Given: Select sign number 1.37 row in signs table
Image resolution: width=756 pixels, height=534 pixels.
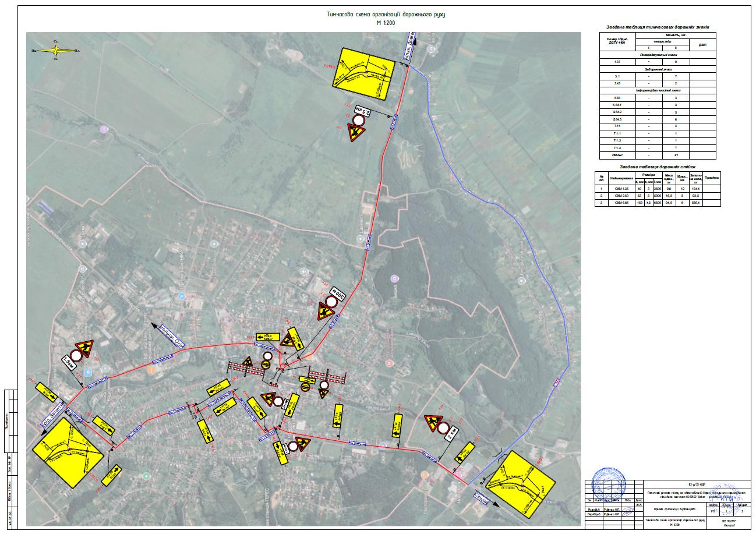Looking at the screenshot, I should tap(658, 61).
